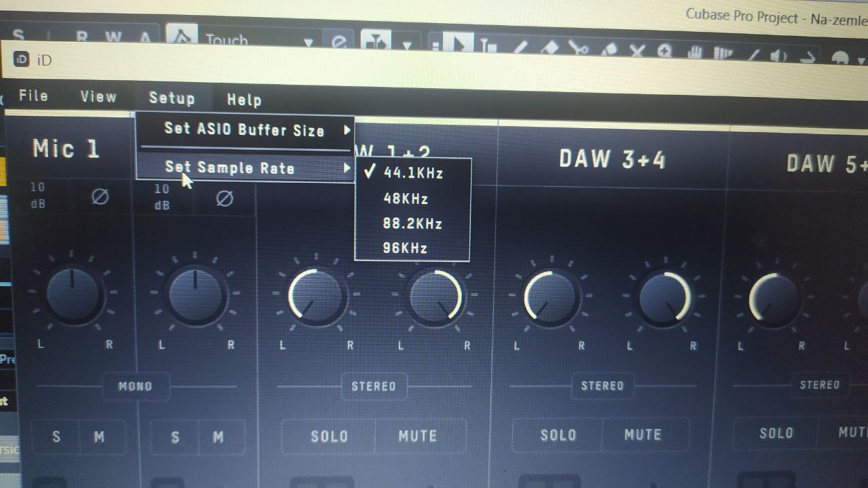The height and width of the screenshot is (488, 868).
Task: Toggle STEREO link on the DAW 3+4 channel
Action: 602,386
